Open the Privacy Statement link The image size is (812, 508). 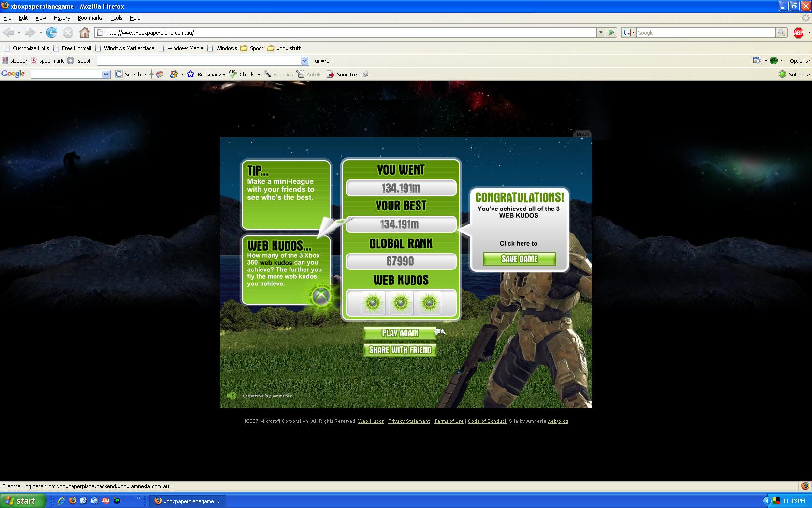pos(409,421)
